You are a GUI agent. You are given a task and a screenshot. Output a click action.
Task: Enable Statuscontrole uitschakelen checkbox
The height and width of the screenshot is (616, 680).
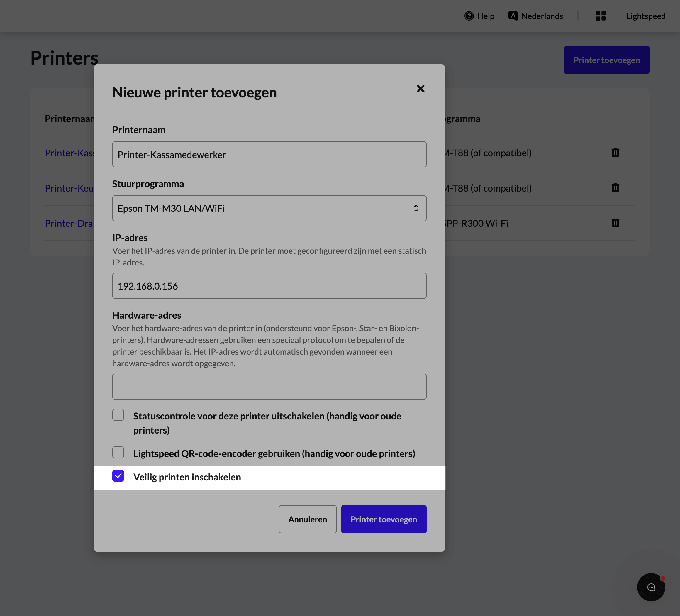pos(118,415)
